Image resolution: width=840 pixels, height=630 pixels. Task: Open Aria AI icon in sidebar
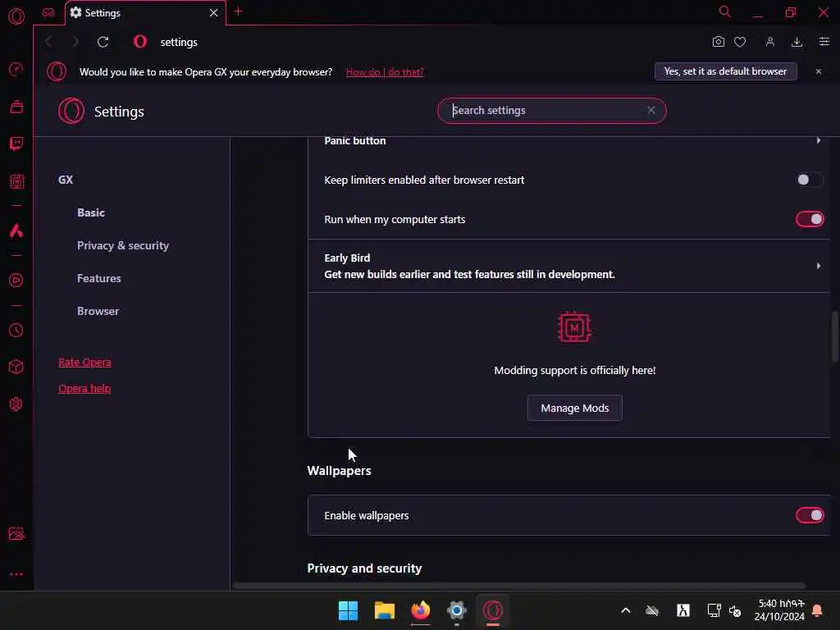(x=16, y=231)
